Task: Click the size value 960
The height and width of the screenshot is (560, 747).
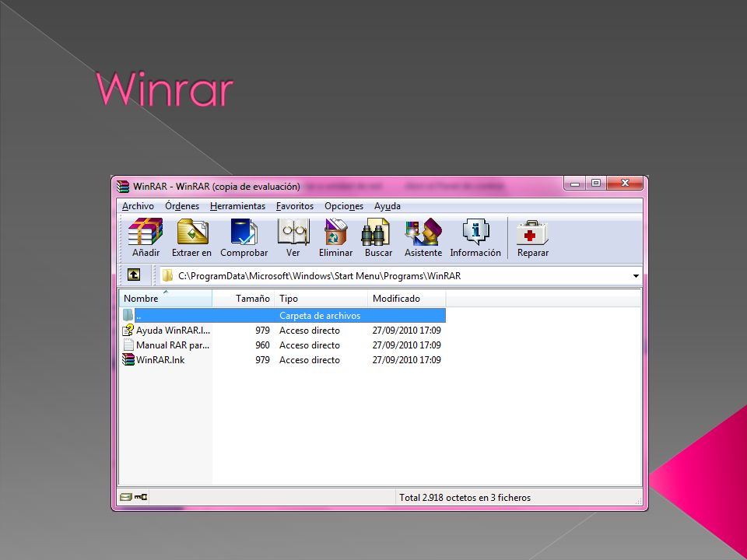Action: click(262, 345)
